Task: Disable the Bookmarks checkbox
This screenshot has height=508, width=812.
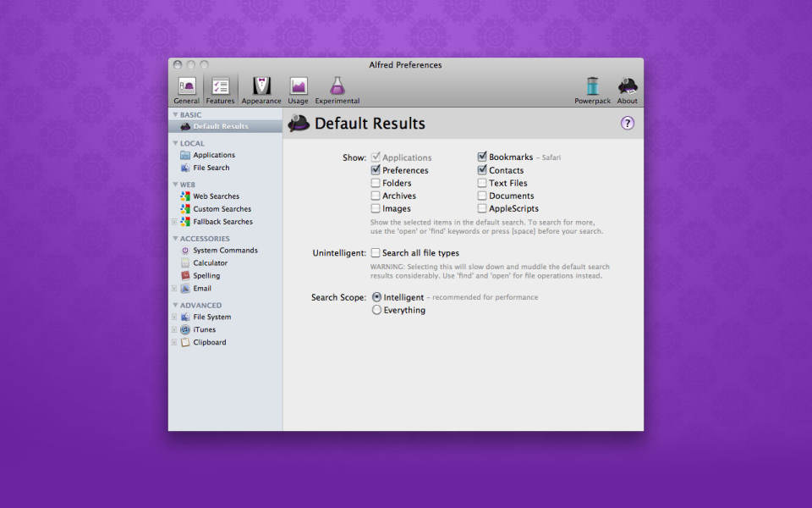Action: click(481, 157)
